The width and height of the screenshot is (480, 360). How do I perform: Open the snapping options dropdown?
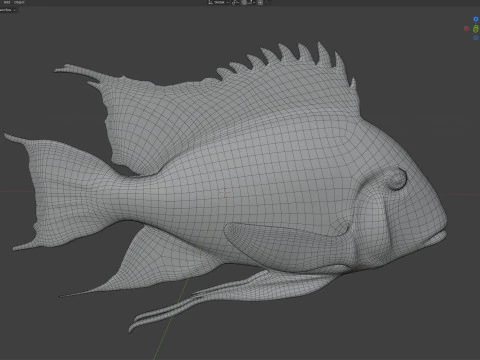(x=251, y=2)
